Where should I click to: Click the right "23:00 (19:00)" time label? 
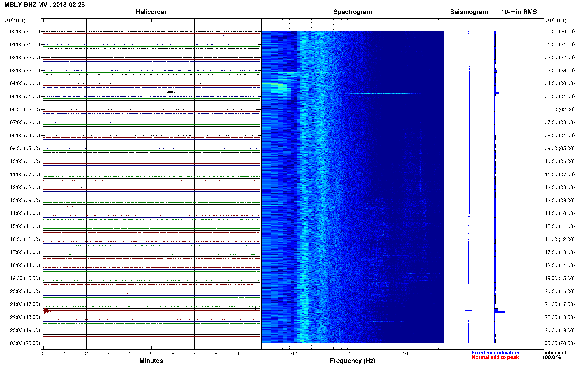coord(560,330)
